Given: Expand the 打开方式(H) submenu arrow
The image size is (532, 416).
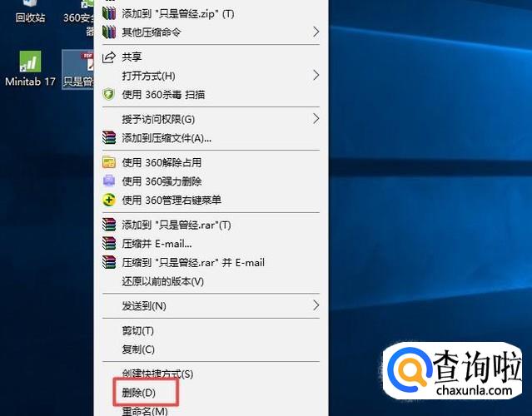Looking at the screenshot, I should pyautogui.click(x=316, y=75).
